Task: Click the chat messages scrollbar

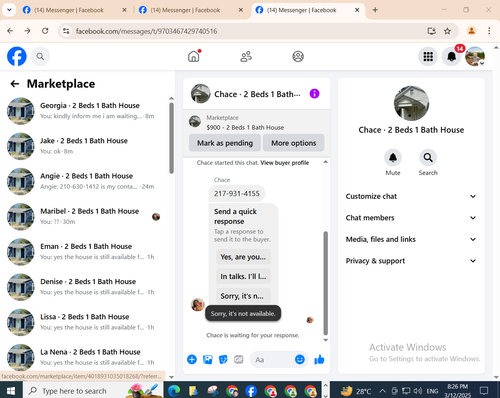Action: coord(326,283)
